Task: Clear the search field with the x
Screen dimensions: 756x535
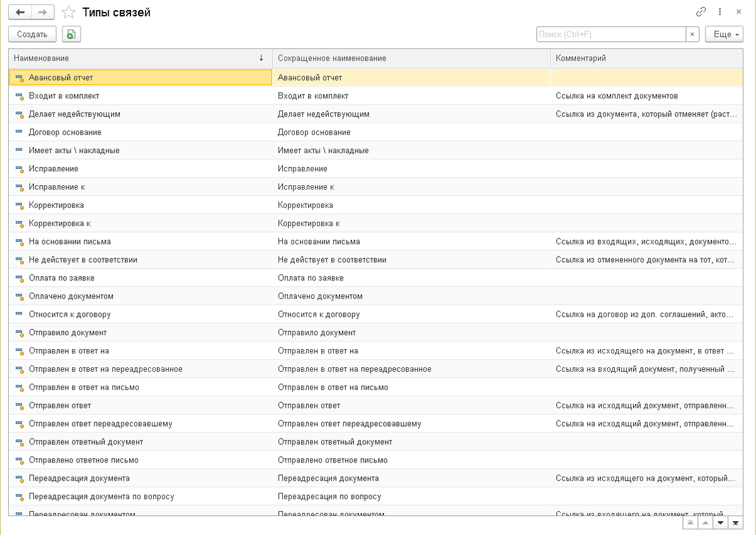Action: tap(693, 35)
